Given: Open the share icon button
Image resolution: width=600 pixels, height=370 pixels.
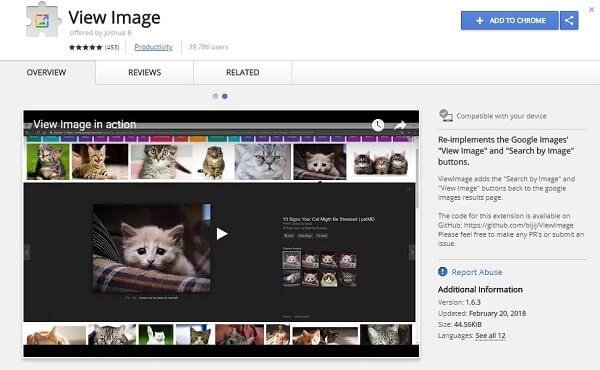Looking at the screenshot, I should coord(569,20).
